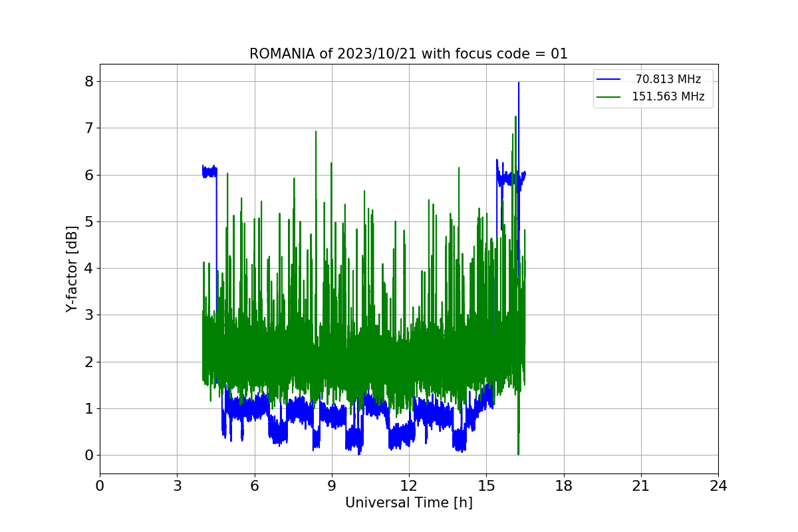
Task: Click the blue line sample in legend
Action: click(608, 79)
